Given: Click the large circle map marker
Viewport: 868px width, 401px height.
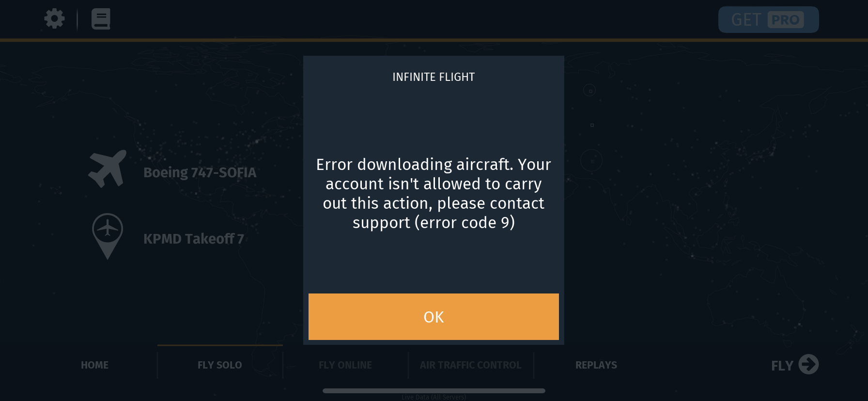Looking at the screenshot, I should pyautogui.click(x=591, y=160).
